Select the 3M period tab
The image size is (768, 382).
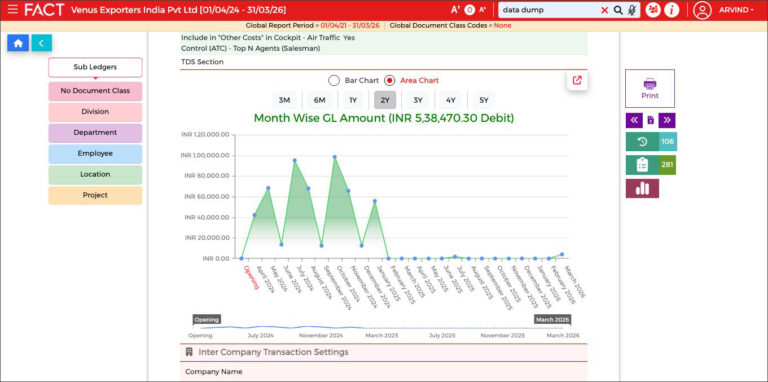click(284, 100)
